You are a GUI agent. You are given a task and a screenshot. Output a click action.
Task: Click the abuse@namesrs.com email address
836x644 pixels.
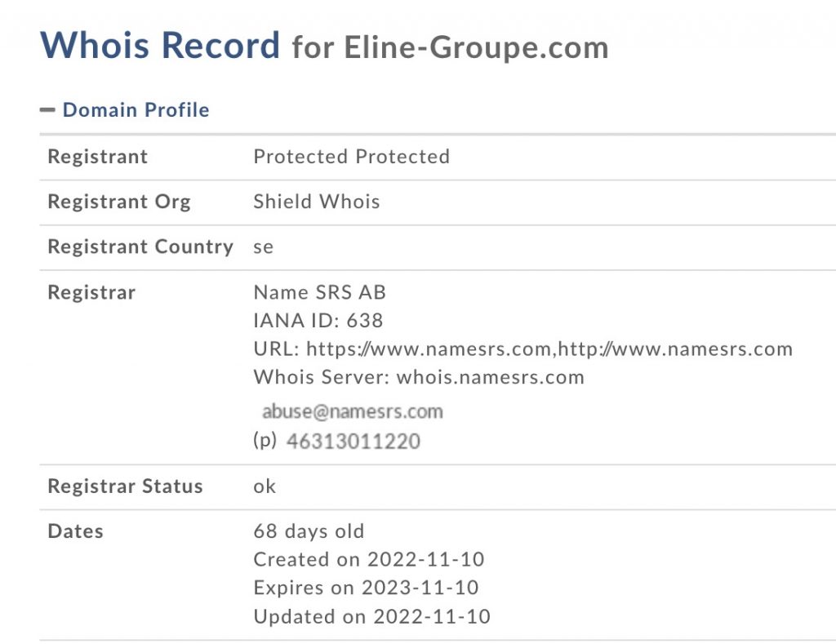[x=352, y=411]
